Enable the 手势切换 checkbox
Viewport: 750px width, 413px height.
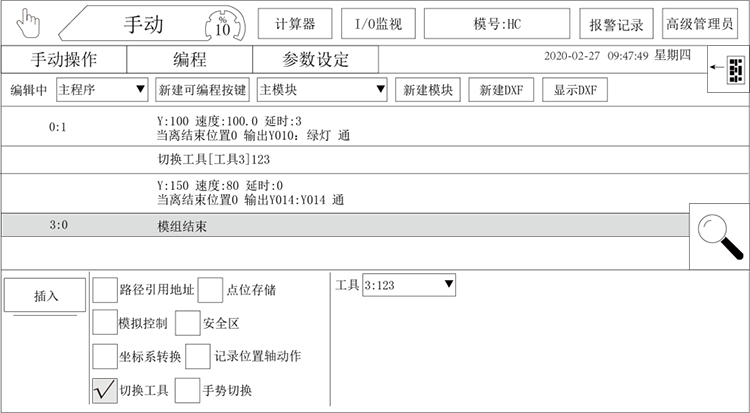pos(188,390)
